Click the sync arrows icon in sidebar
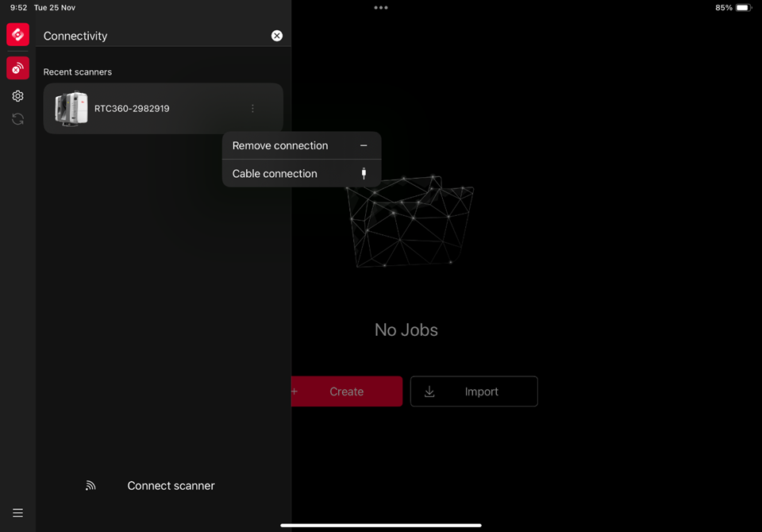The image size is (762, 532). click(x=17, y=119)
